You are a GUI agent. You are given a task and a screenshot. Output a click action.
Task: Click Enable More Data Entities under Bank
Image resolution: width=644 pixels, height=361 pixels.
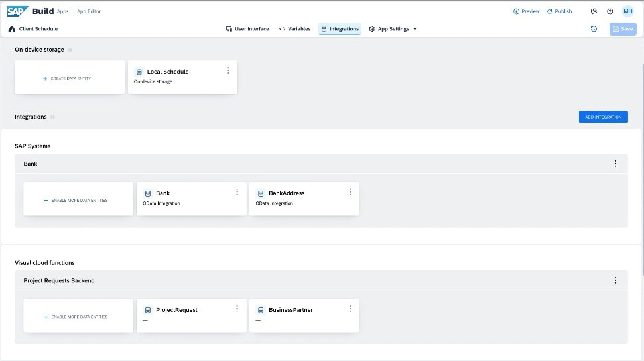point(78,199)
